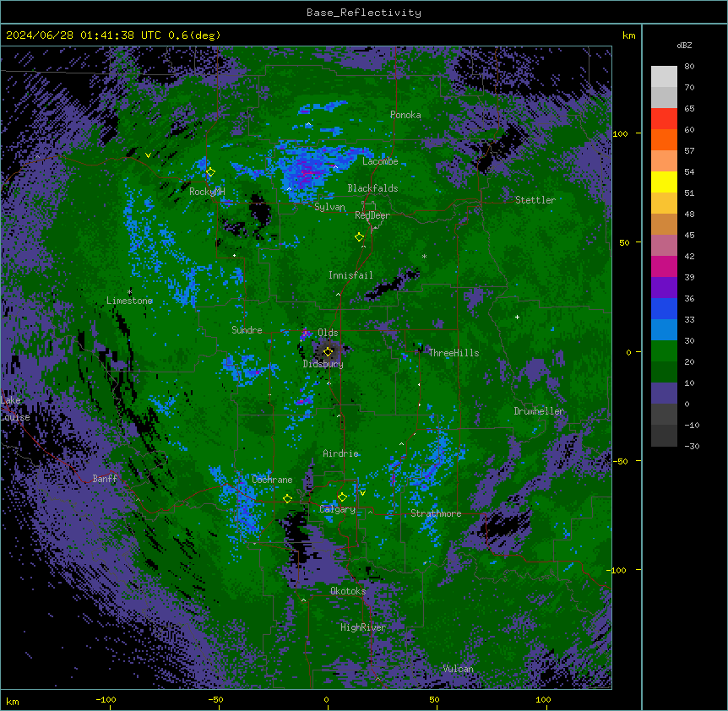Click the Banff label
The width and height of the screenshot is (728, 711).
click(x=105, y=479)
